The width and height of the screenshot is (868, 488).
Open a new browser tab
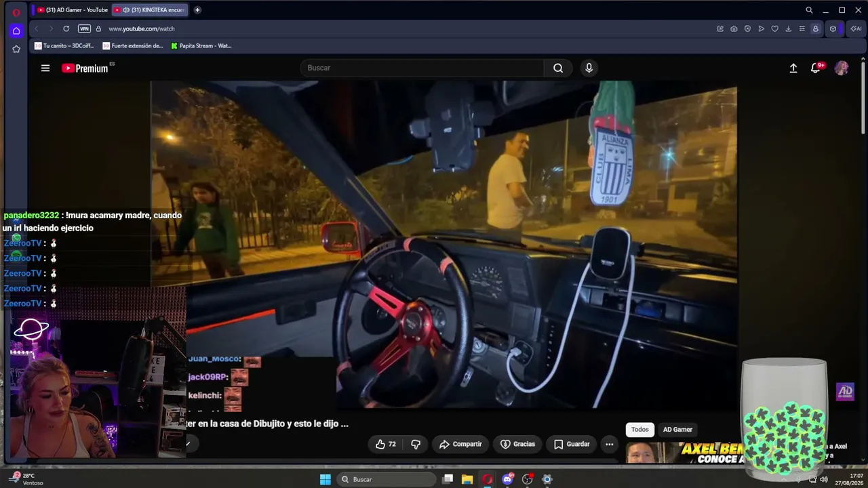pos(197,10)
